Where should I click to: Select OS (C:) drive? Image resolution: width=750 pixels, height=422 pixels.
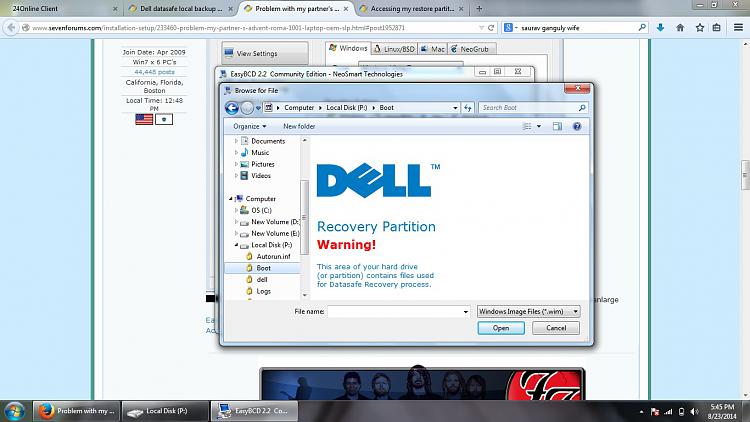click(261, 210)
